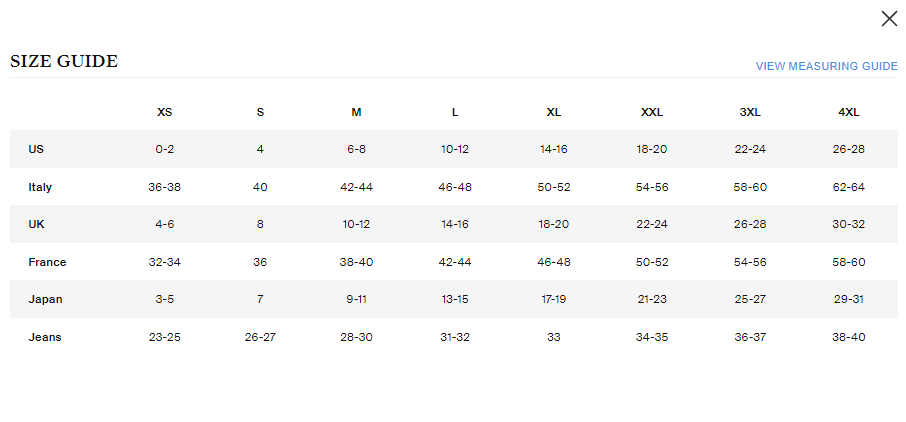Click the Size Guide heading
This screenshot has height=422, width=906.
64,62
